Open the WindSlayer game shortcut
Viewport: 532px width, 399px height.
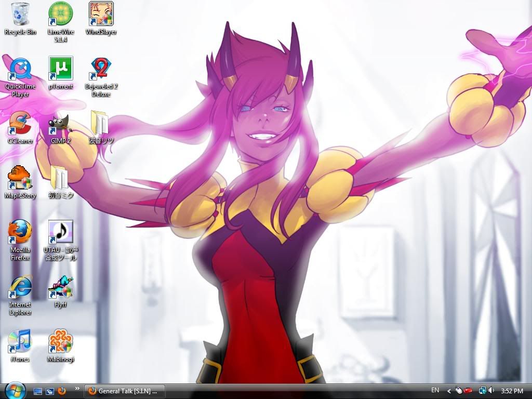pos(101,15)
